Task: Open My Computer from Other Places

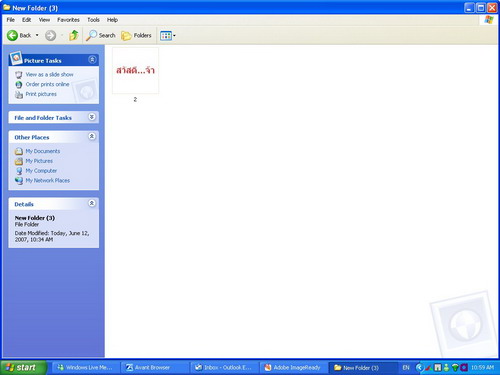Action: [41, 171]
